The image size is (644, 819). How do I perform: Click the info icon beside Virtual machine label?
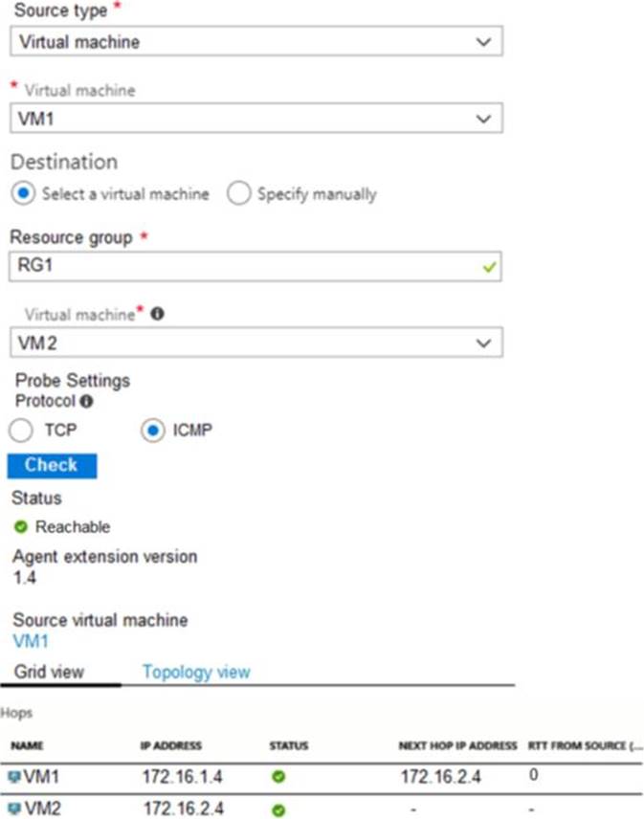tap(157, 314)
